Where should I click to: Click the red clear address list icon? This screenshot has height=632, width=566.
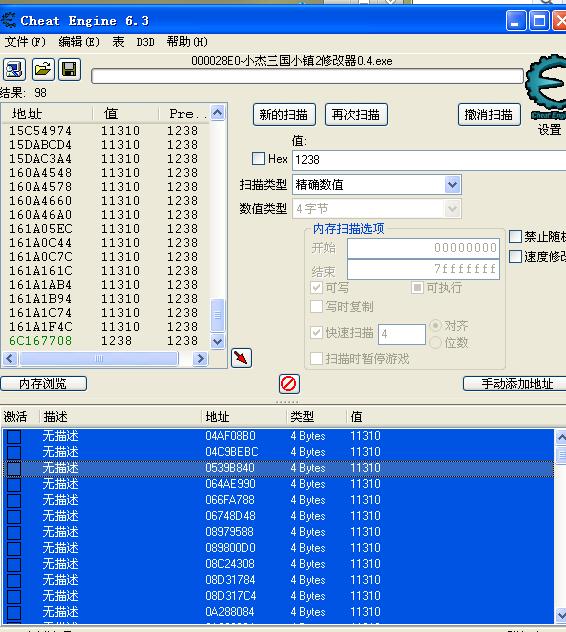tap(289, 383)
